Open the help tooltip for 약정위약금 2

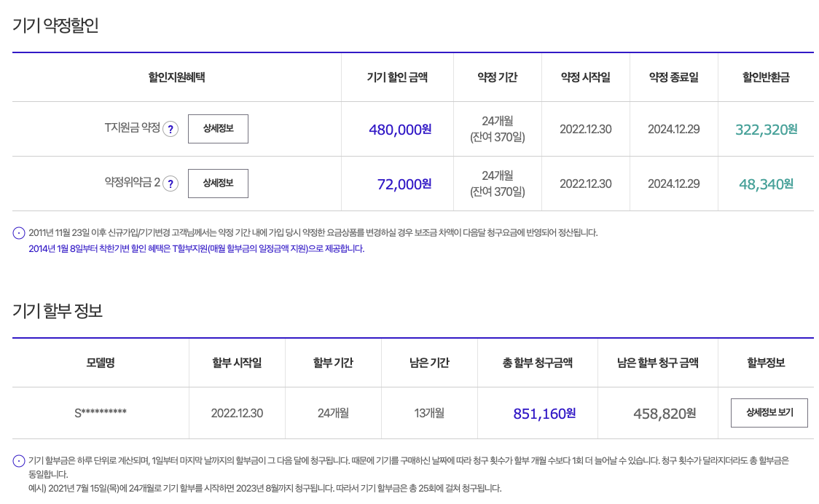point(171,184)
